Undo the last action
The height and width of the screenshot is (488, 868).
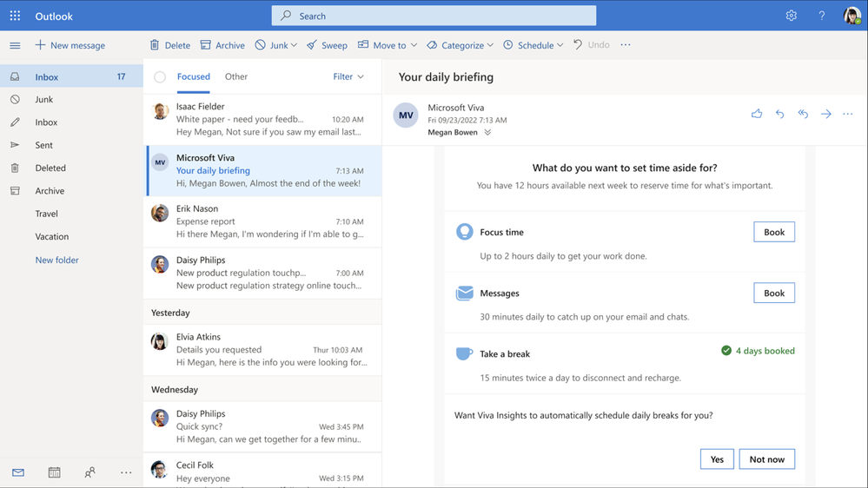[591, 45]
